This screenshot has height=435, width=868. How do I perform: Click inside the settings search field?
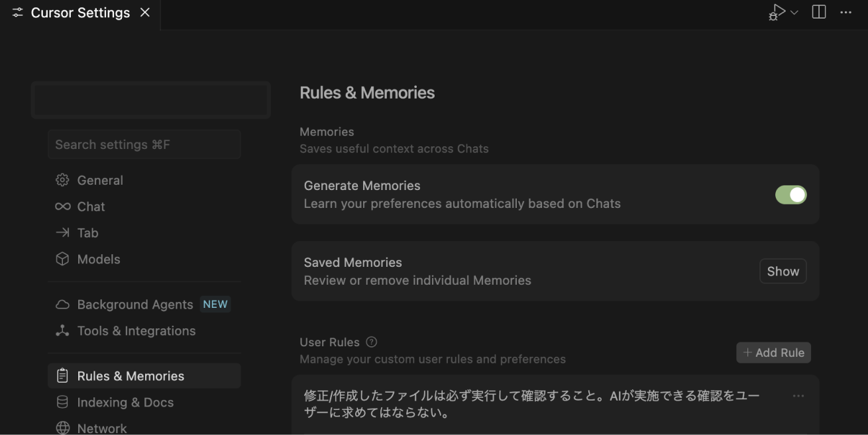(x=144, y=144)
